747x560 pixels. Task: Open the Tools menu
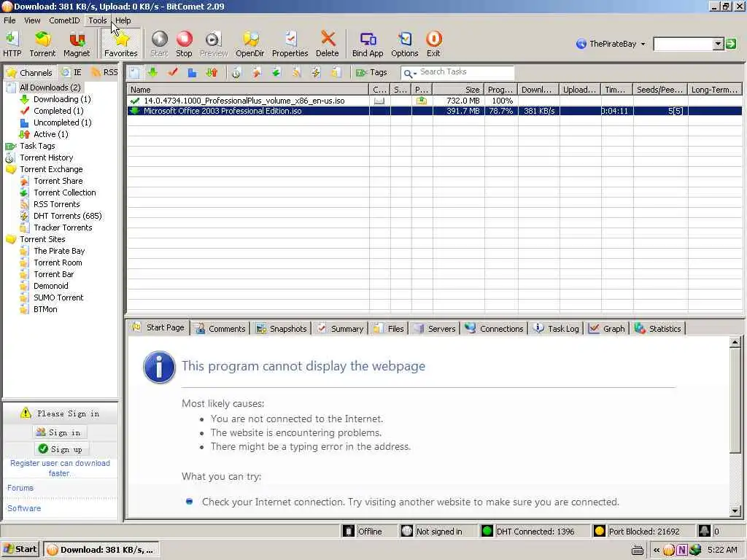click(x=98, y=20)
